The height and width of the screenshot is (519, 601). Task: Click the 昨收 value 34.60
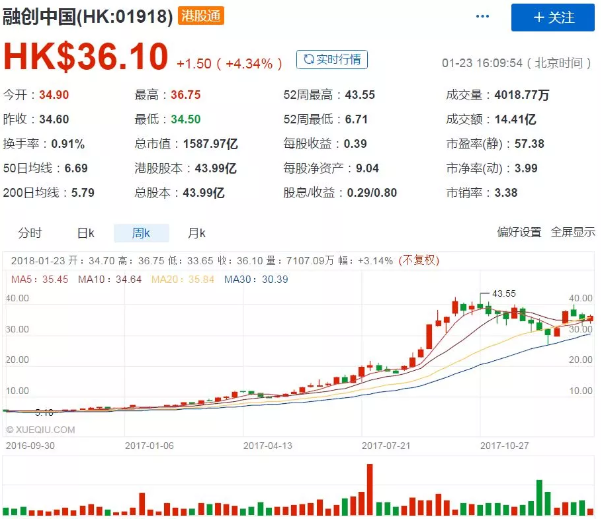[x=54, y=119]
